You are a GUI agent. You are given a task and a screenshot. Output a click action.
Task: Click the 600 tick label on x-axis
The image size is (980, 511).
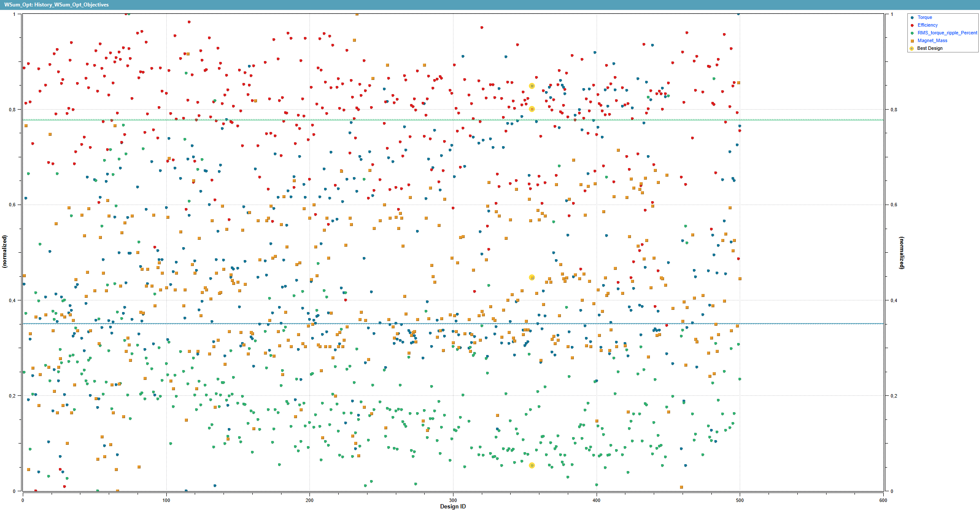point(883,500)
